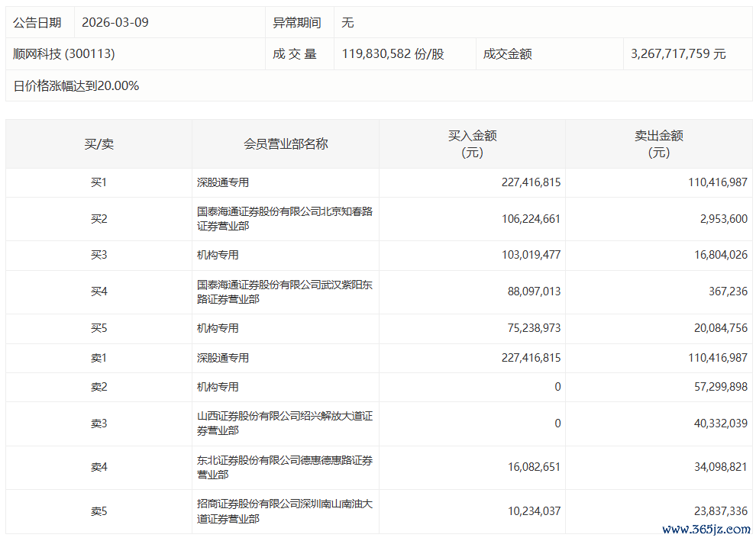Image resolution: width=756 pixels, height=541 pixels.
Task: Select sell amount 2,953,600
Action: tap(724, 219)
